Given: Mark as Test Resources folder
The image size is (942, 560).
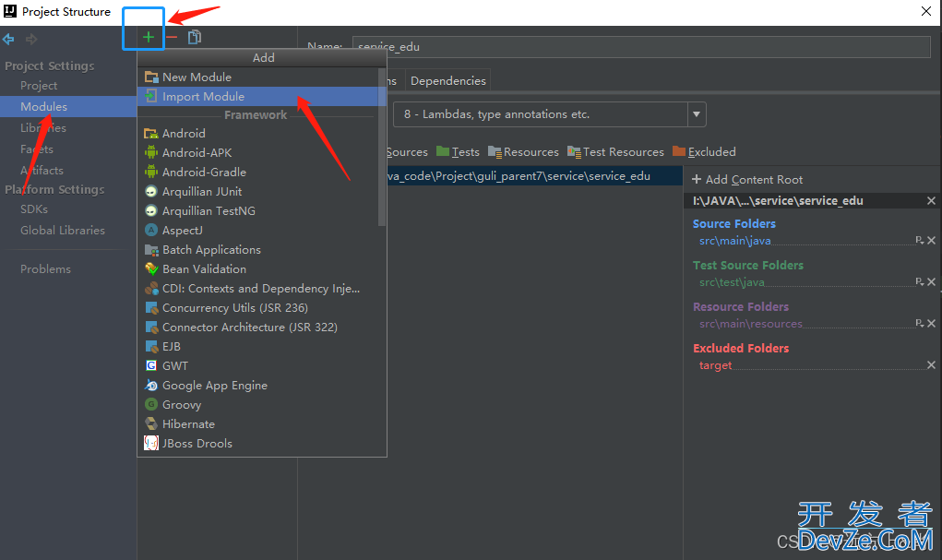Looking at the screenshot, I should pos(615,152).
